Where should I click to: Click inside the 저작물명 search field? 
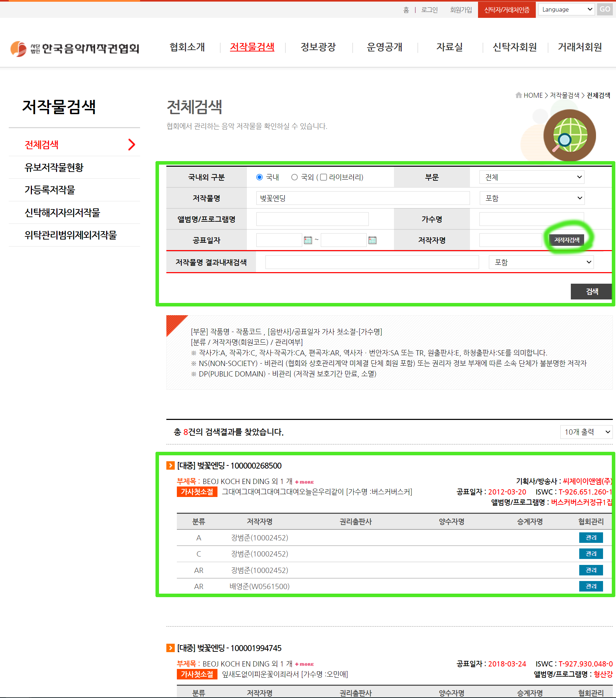coord(362,198)
